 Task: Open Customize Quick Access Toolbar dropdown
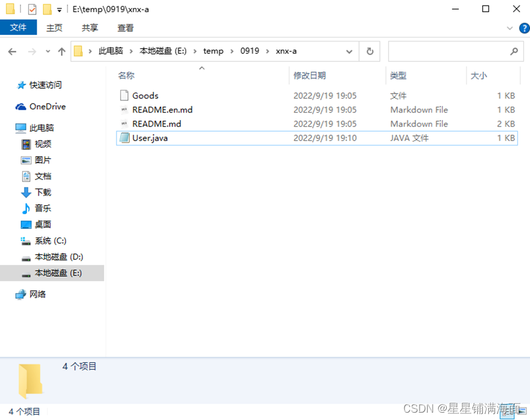(x=59, y=10)
